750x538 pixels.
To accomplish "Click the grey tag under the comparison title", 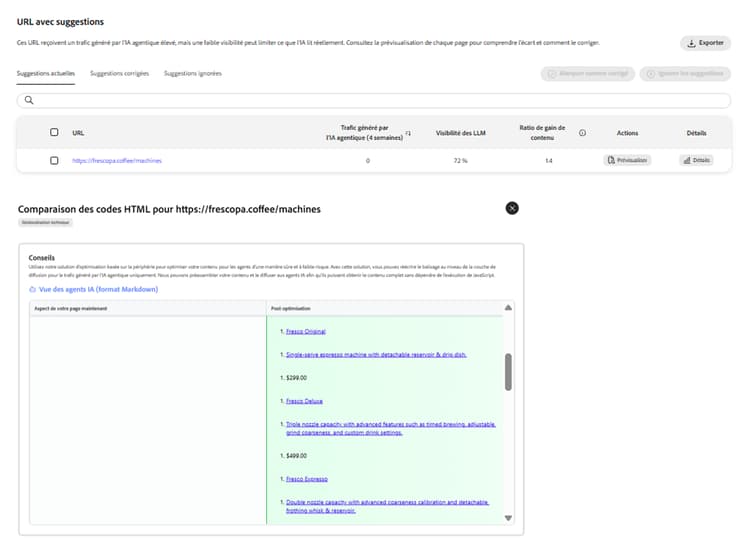I will pyautogui.click(x=45, y=222).
